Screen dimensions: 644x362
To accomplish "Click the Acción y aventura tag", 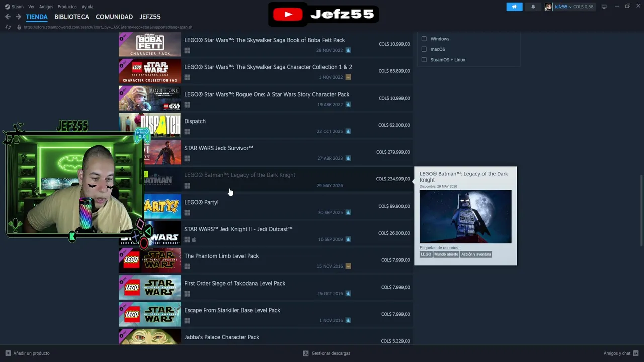I will coord(476,254).
